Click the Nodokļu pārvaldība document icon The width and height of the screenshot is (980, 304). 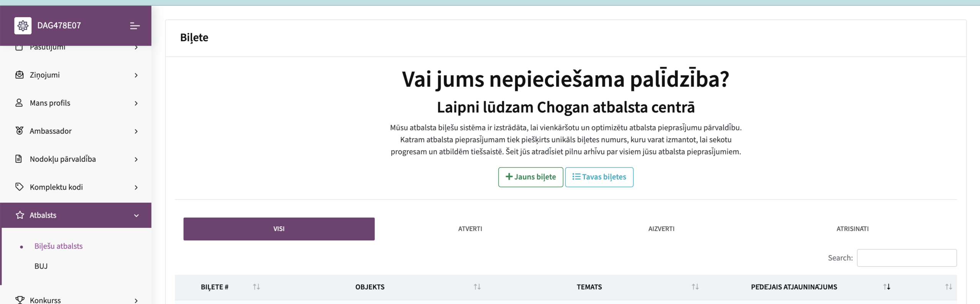click(x=19, y=159)
